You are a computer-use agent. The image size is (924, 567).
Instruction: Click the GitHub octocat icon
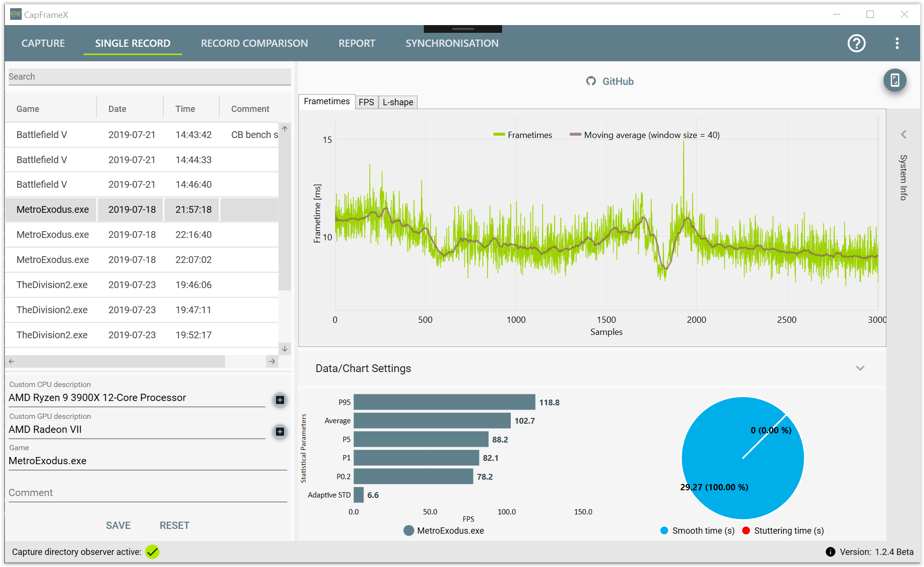click(x=591, y=82)
